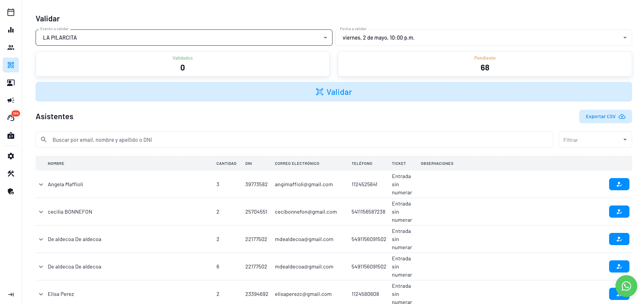This screenshot has width=644, height=304.
Task: Click the CANTIDAD column header
Action: [226, 164]
